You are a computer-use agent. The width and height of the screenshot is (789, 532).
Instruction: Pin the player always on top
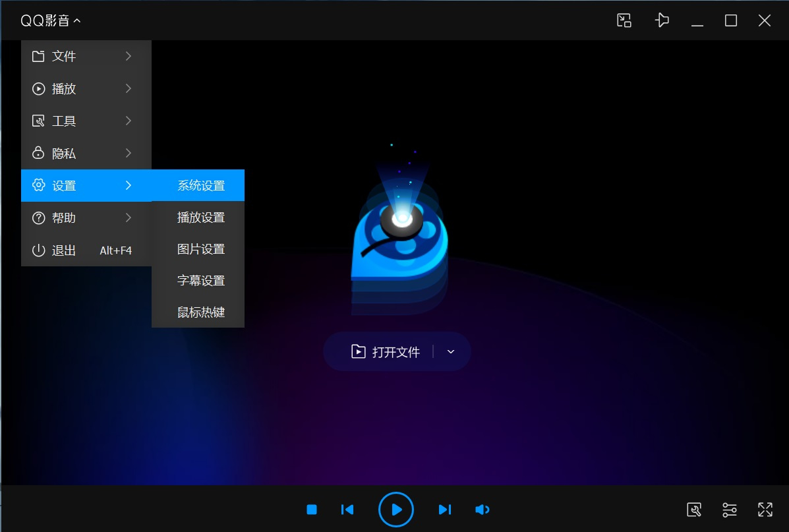662,20
